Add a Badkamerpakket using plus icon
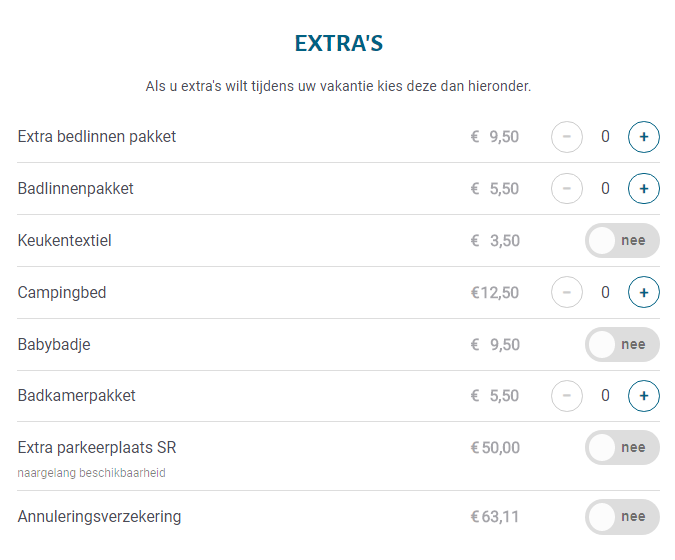675x560 pixels. [x=643, y=396]
